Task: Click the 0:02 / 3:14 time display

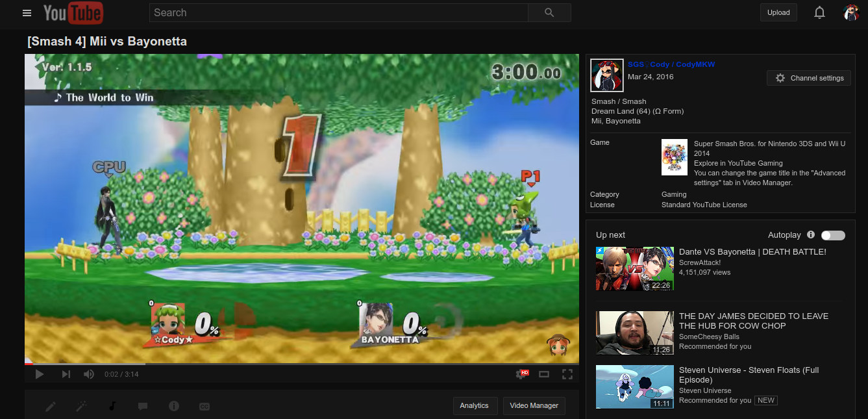Action: (x=122, y=374)
